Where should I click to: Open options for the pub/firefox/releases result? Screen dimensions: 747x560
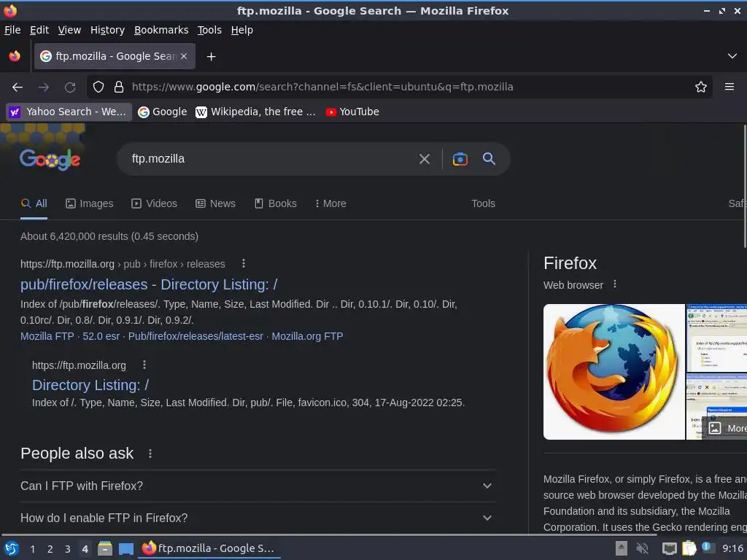tap(244, 263)
